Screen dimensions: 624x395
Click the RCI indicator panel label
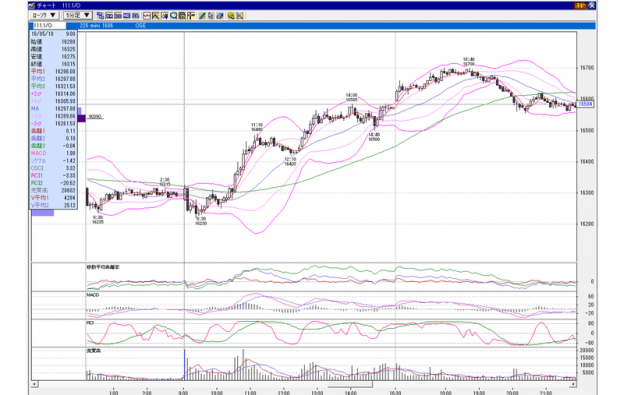90,323
